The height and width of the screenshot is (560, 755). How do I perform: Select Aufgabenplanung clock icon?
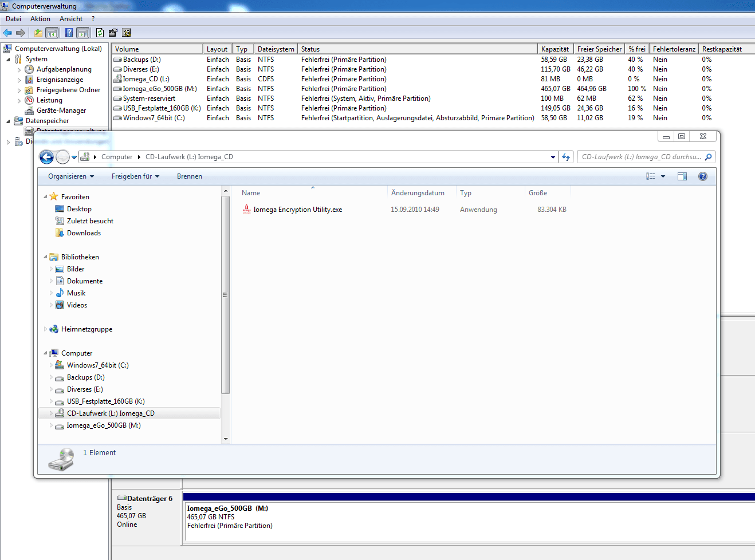[x=29, y=69]
